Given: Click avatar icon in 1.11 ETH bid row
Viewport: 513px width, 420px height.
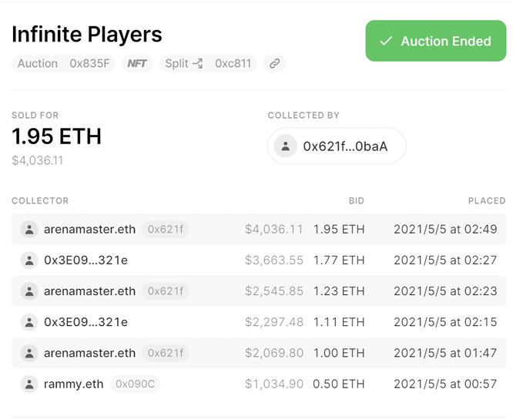Looking at the screenshot, I should pyautogui.click(x=29, y=322).
